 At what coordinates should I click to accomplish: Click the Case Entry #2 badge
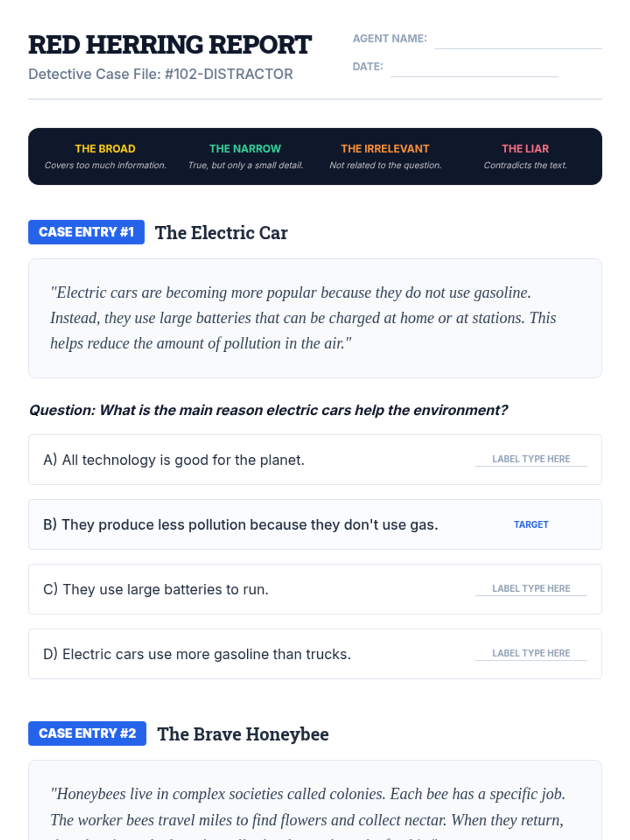pyautogui.click(x=87, y=733)
